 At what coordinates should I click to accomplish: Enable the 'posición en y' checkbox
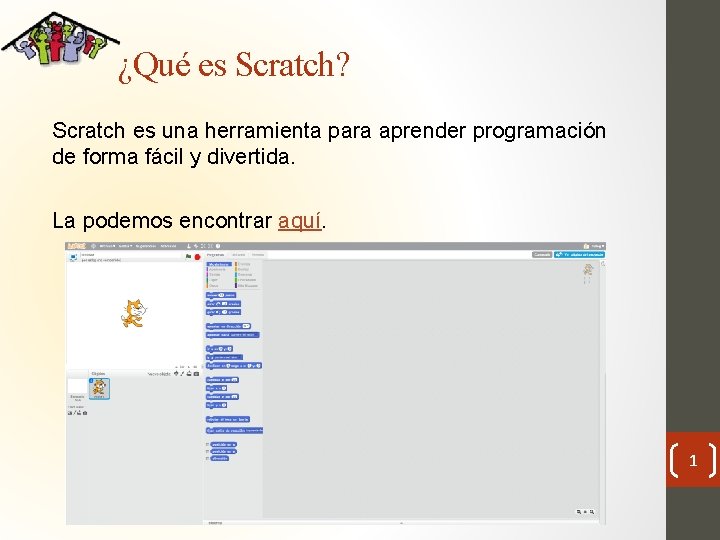[x=208, y=451]
